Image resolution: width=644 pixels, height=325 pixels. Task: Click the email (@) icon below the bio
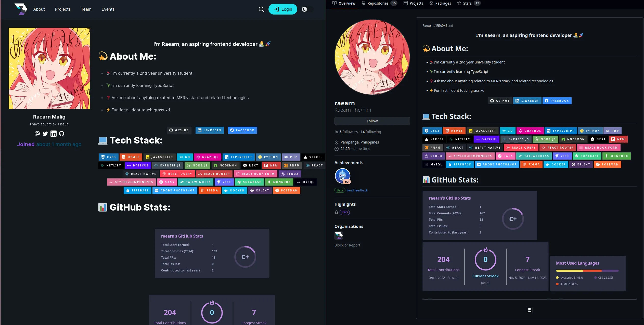(37, 134)
